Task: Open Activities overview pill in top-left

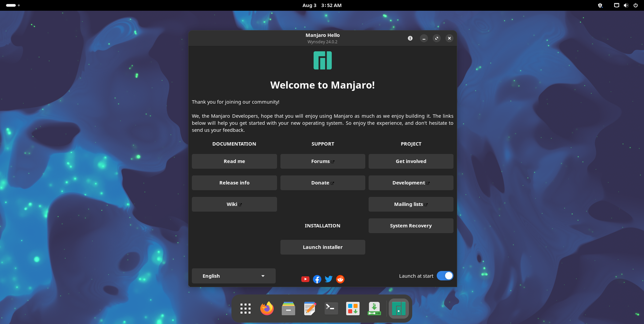Action: (x=13, y=5)
